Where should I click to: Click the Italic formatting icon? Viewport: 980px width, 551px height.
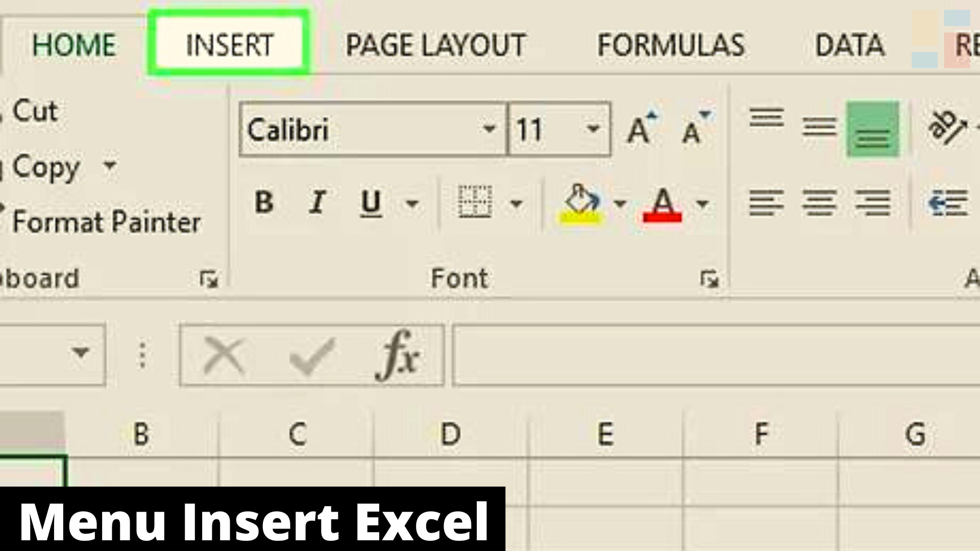pyautogui.click(x=317, y=203)
